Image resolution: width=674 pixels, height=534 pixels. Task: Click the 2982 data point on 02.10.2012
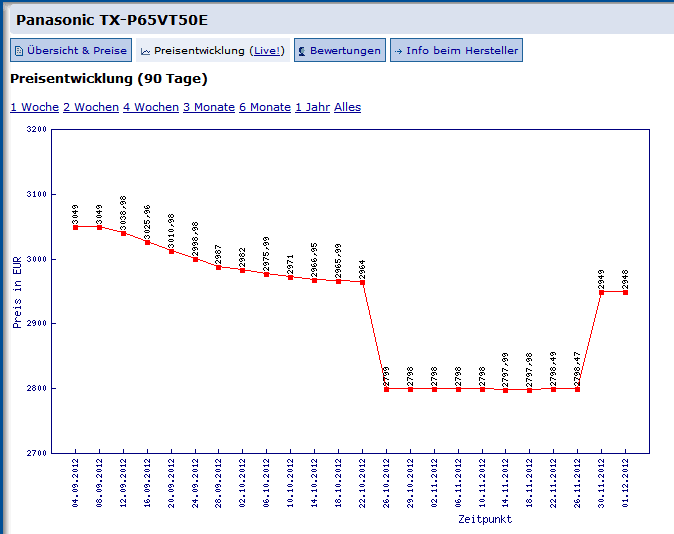tap(242, 270)
